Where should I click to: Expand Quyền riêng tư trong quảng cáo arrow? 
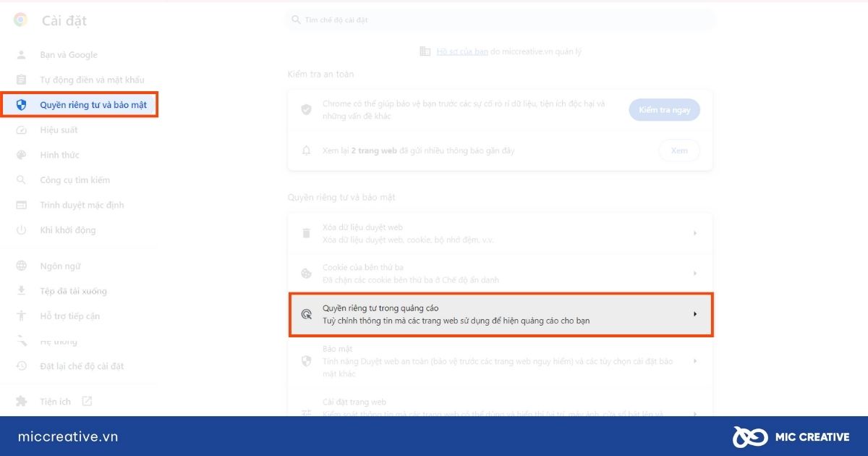tap(695, 314)
